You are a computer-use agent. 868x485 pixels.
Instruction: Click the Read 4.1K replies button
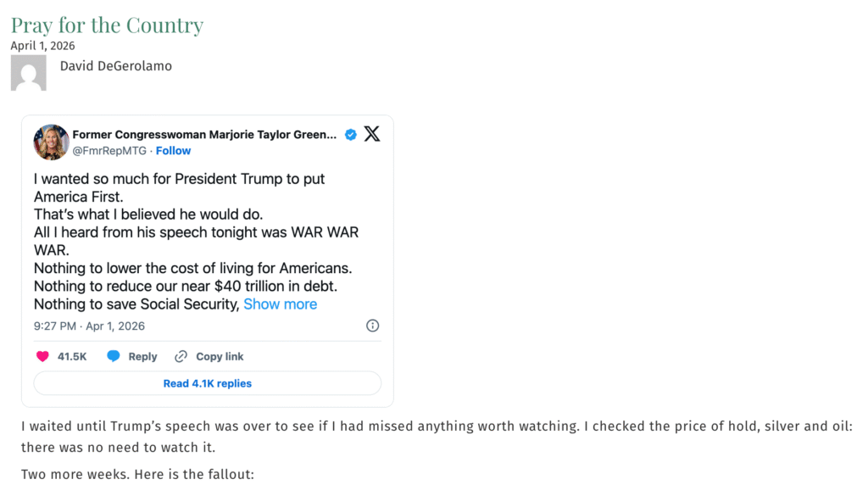click(207, 383)
